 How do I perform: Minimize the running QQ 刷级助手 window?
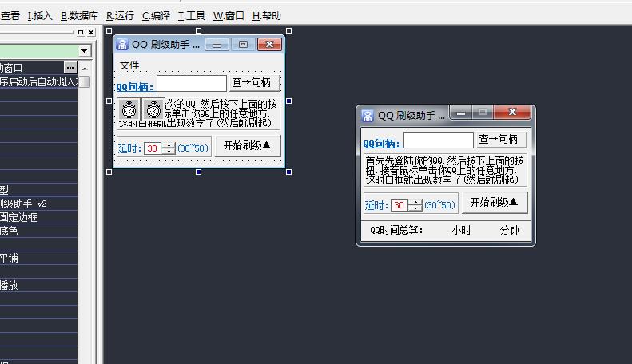coord(461,113)
